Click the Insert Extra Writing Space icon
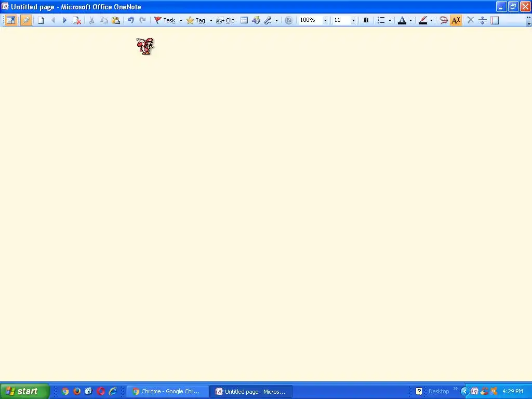The width and height of the screenshot is (532, 399). 483,20
